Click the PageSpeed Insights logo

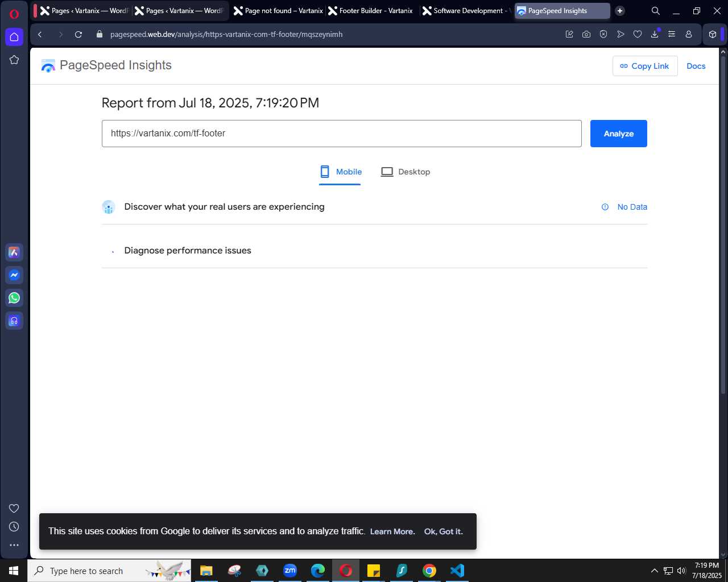pyautogui.click(x=106, y=65)
